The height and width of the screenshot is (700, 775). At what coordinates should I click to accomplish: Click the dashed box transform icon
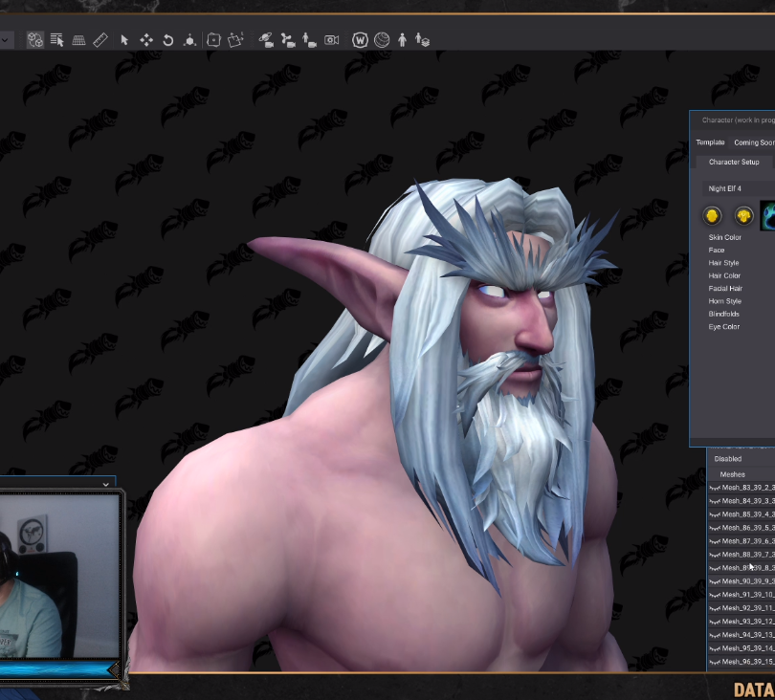click(235, 40)
